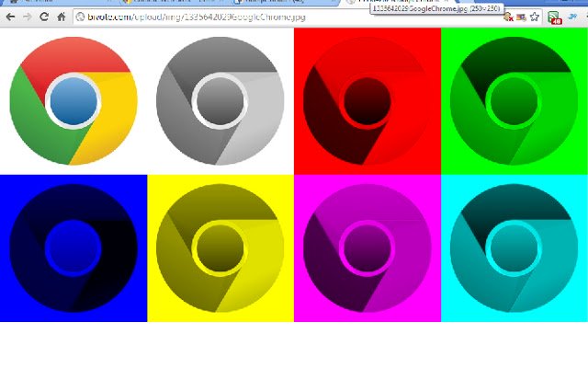
Task: Click the blocked-content icon with red x
Action: click(x=508, y=17)
